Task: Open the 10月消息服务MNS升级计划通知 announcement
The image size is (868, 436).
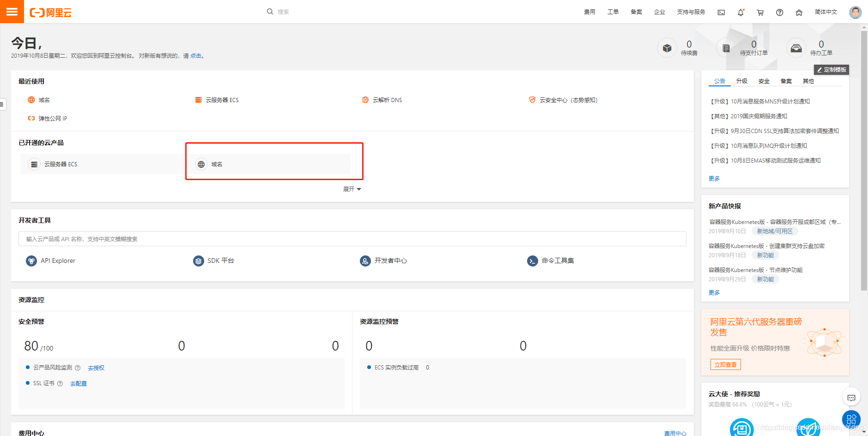Action: tap(760, 102)
